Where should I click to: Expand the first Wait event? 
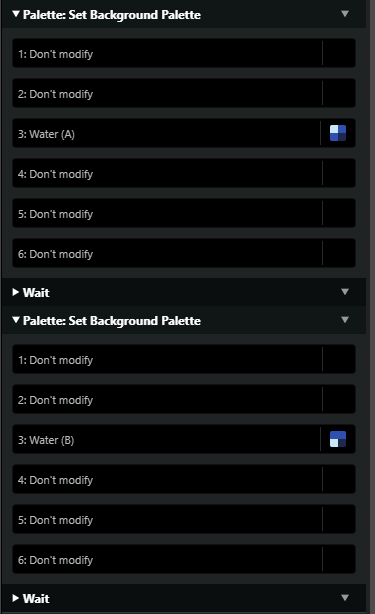[x=16, y=292]
